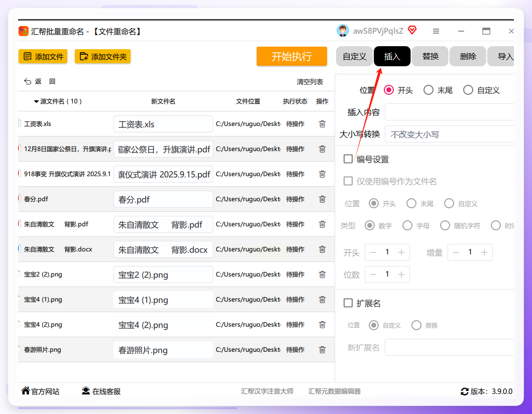Delete 春游照片.png with trash icon
Viewport: 532px width, 414px height.
tap(322, 350)
